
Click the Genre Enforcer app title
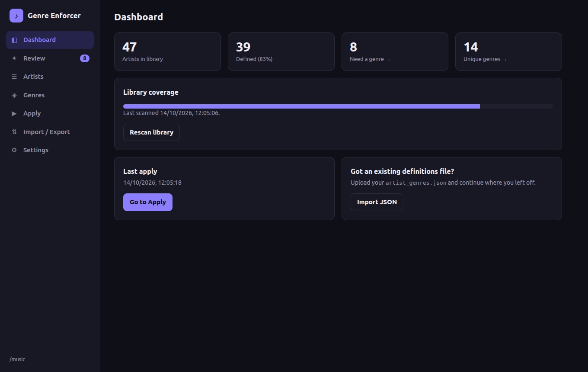tap(54, 16)
